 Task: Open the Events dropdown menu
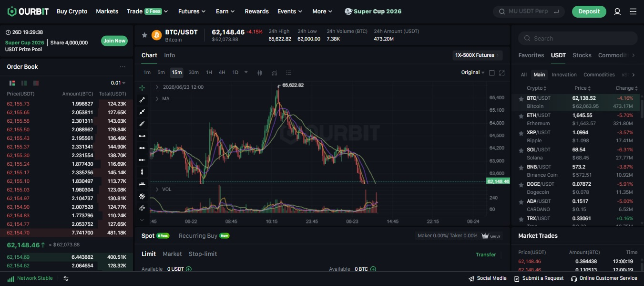tap(290, 11)
